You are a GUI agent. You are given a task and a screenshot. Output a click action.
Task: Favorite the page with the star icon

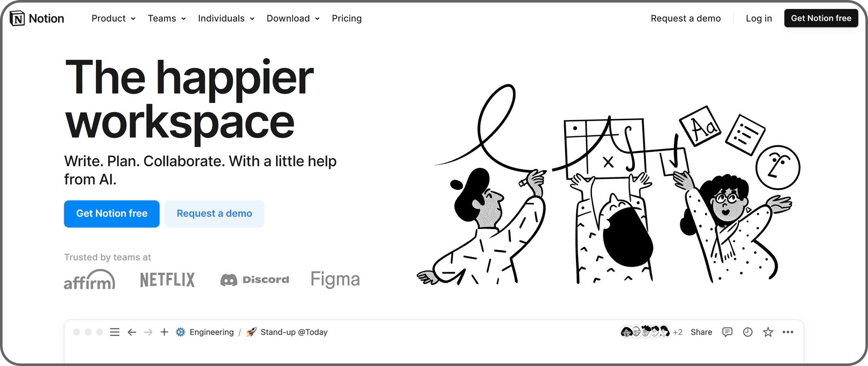768,332
